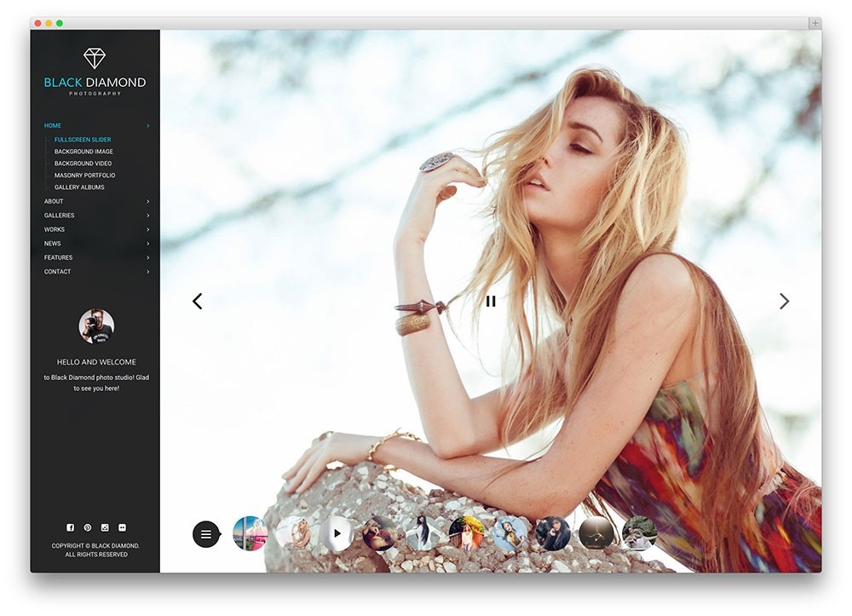Expand the Galleries menu section
Image resolution: width=852 pixels, height=616 pixels.
pos(59,215)
